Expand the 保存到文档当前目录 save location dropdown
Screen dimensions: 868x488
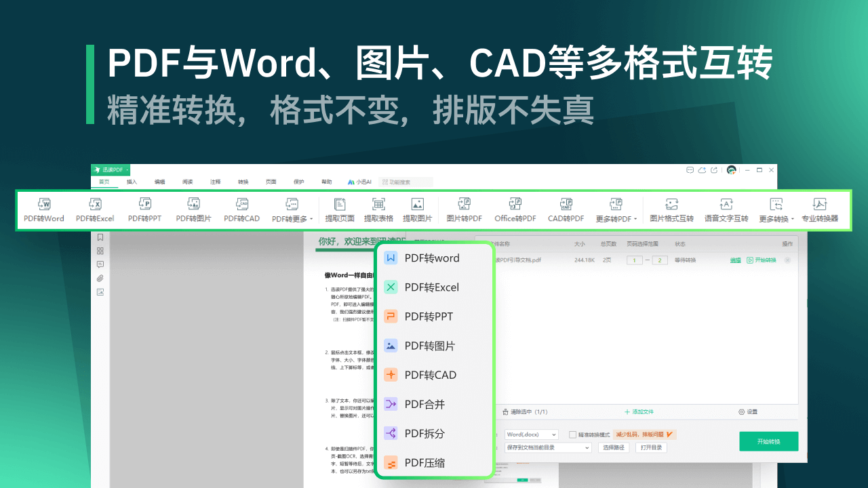coord(548,447)
